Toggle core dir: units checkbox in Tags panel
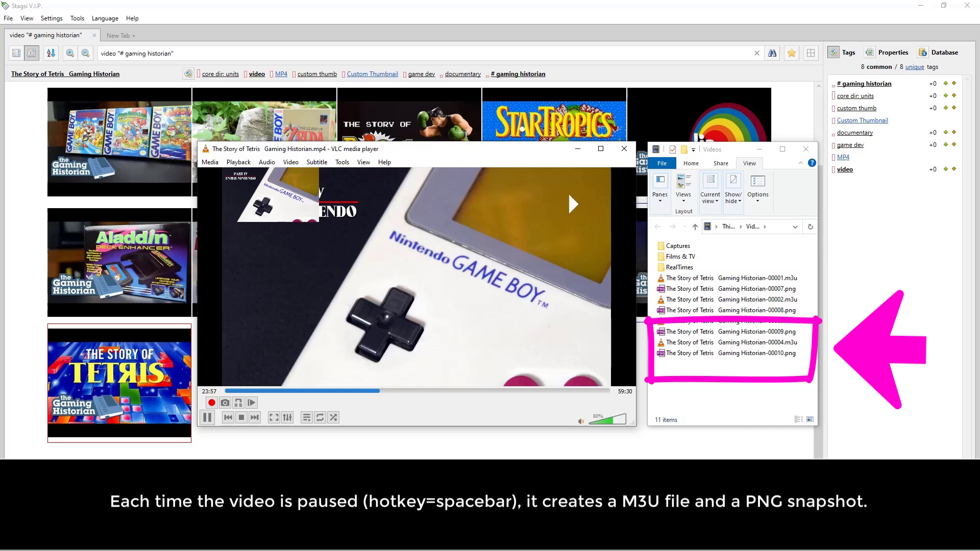The width and height of the screenshot is (980, 551). [x=833, y=96]
